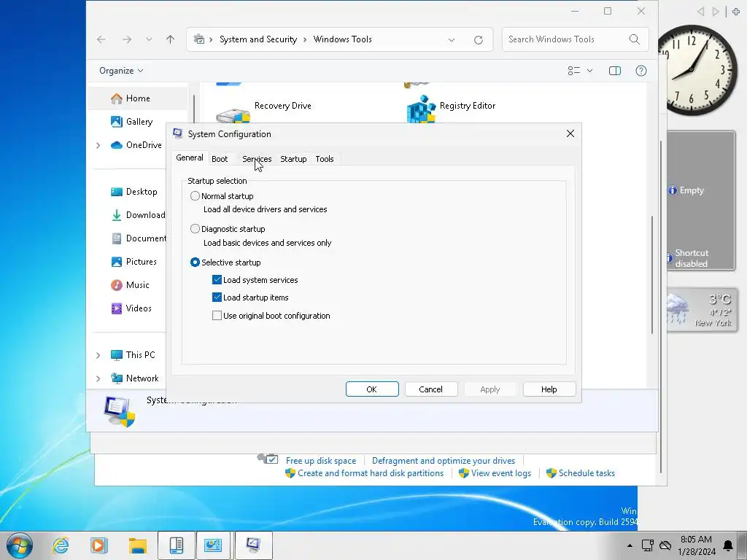Uncheck Load startup items
This screenshot has height=560, width=747.
(x=217, y=297)
